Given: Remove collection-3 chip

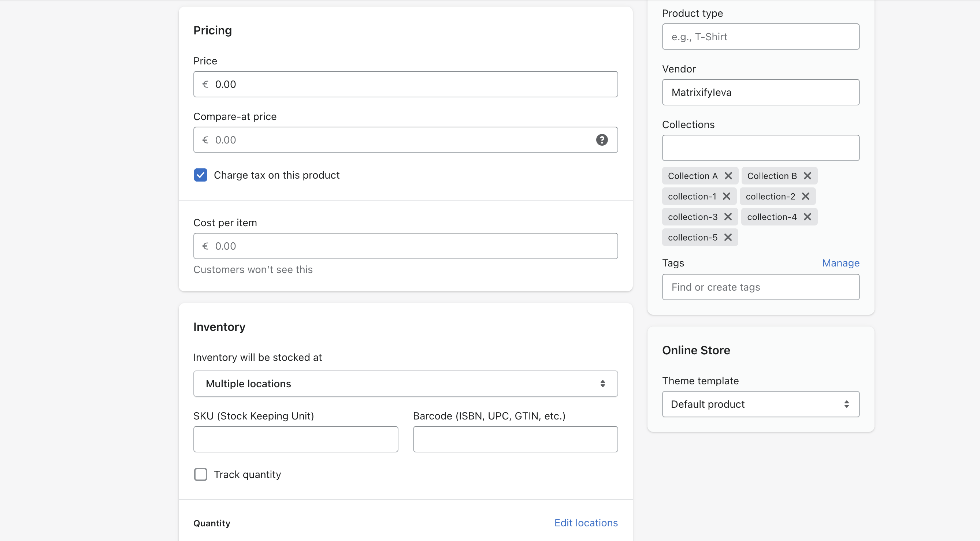Looking at the screenshot, I should coord(728,217).
